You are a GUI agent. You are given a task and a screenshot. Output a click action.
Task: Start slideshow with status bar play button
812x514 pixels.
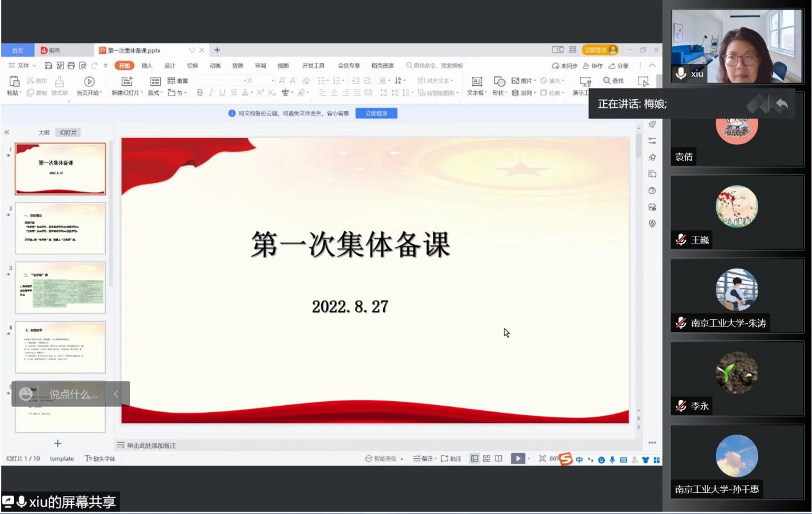pyautogui.click(x=517, y=459)
